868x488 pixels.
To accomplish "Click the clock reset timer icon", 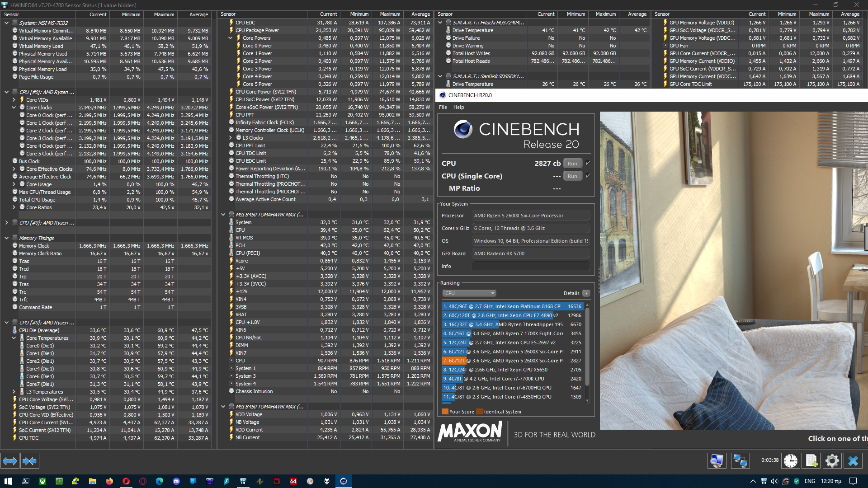I will coord(791,461).
